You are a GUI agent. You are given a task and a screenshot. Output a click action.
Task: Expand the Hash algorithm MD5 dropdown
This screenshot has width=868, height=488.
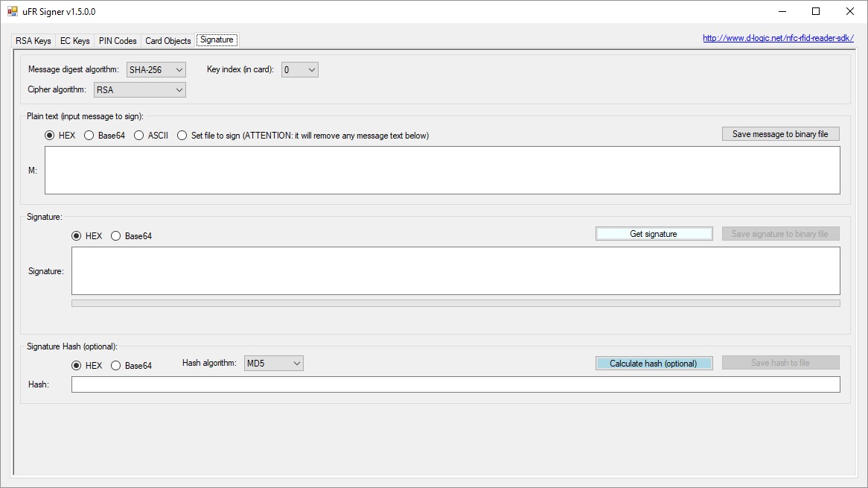(273, 364)
